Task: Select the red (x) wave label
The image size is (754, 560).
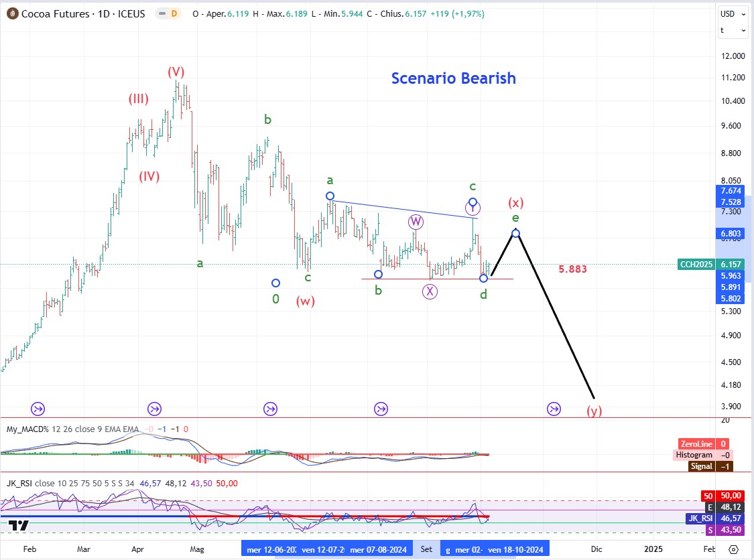Action: click(x=516, y=202)
